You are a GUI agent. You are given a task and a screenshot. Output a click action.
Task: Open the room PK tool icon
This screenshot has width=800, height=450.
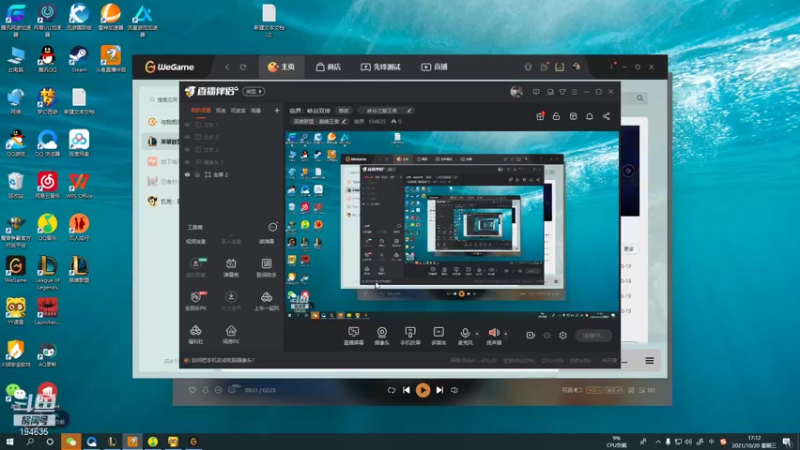pos(231,335)
